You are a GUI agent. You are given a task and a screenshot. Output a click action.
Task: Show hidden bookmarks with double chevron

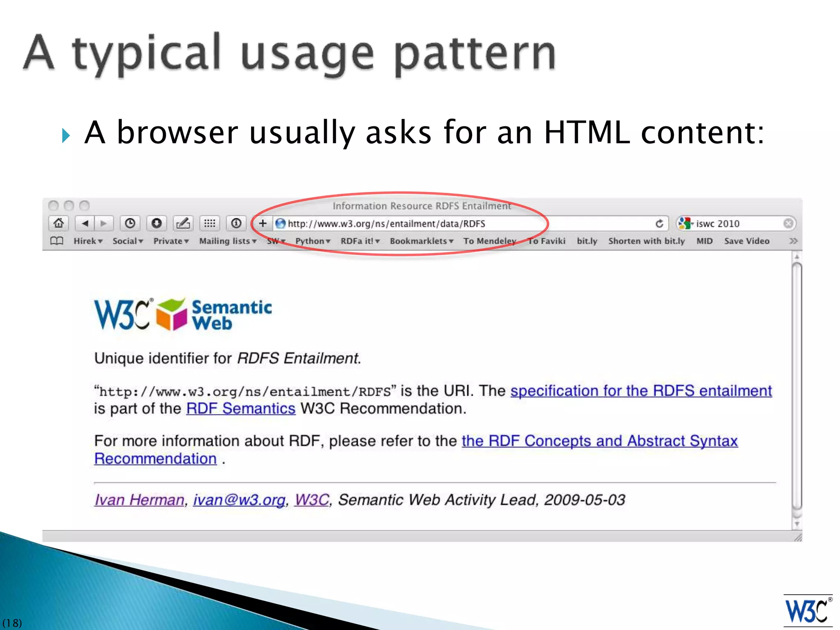coord(793,241)
